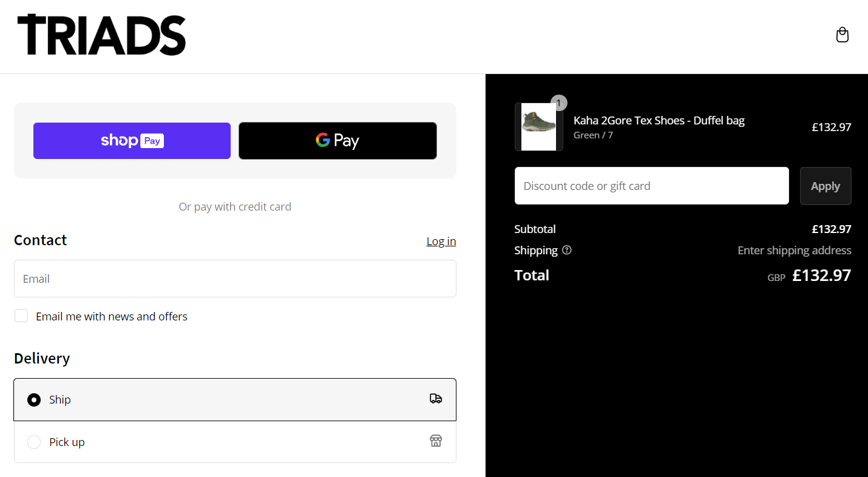Screen dimensions: 868x477
Task: Click the TRIADS logo
Action: point(101,35)
